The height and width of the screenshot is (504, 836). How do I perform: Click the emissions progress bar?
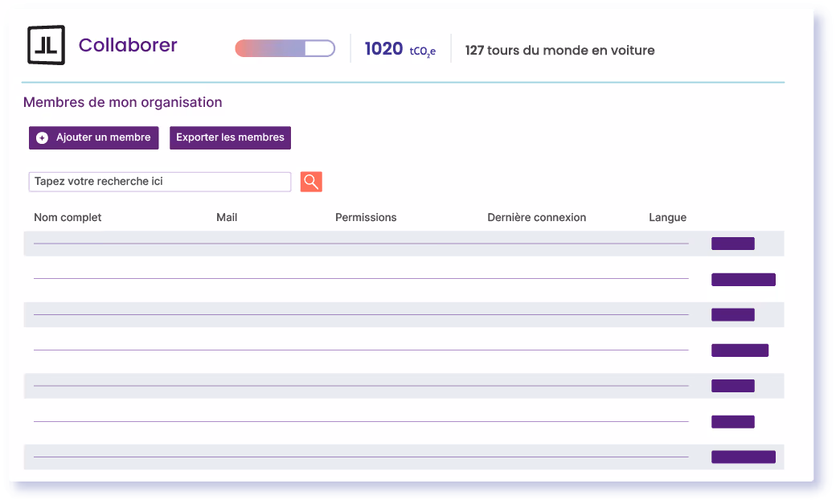pos(285,48)
